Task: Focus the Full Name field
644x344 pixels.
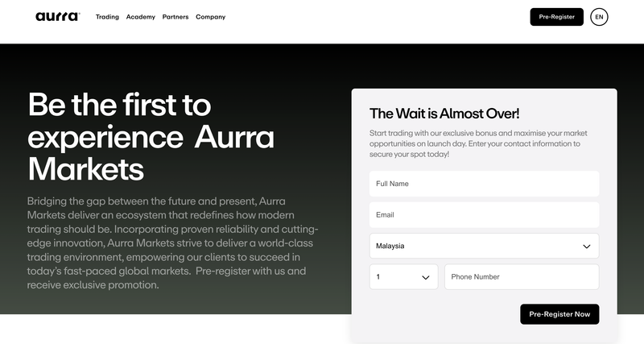Action: point(484,184)
